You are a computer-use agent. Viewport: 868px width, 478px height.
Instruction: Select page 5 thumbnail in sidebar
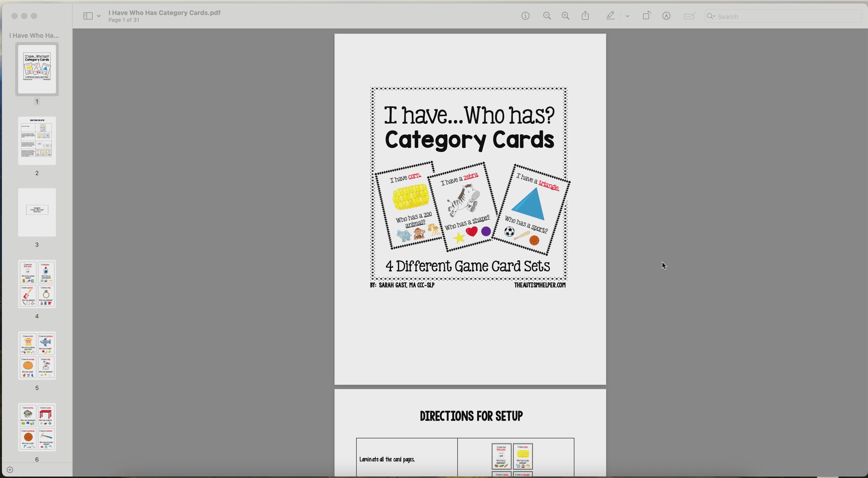(37, 355)
